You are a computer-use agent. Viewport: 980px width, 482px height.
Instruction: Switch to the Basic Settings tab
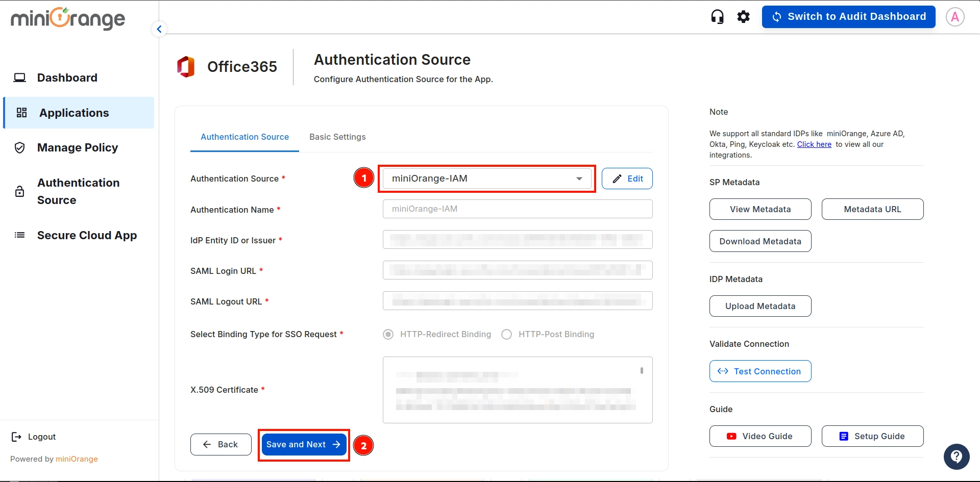point(337,137)
